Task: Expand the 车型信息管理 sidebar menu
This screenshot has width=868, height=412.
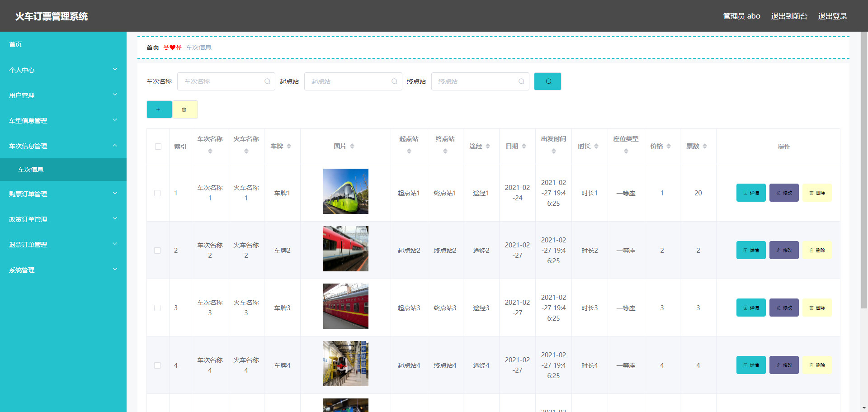Action: pyautogui.click(x=63, y=121)
